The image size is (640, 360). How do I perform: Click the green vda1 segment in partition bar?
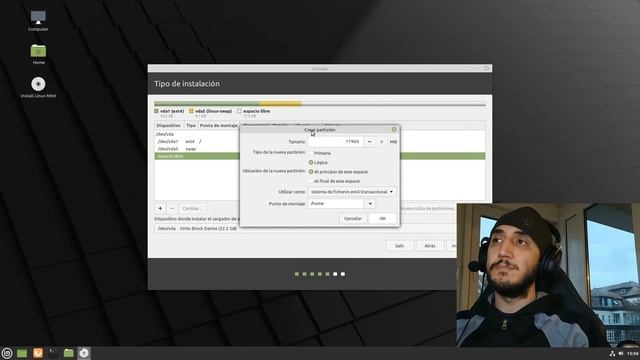[207, 104]
